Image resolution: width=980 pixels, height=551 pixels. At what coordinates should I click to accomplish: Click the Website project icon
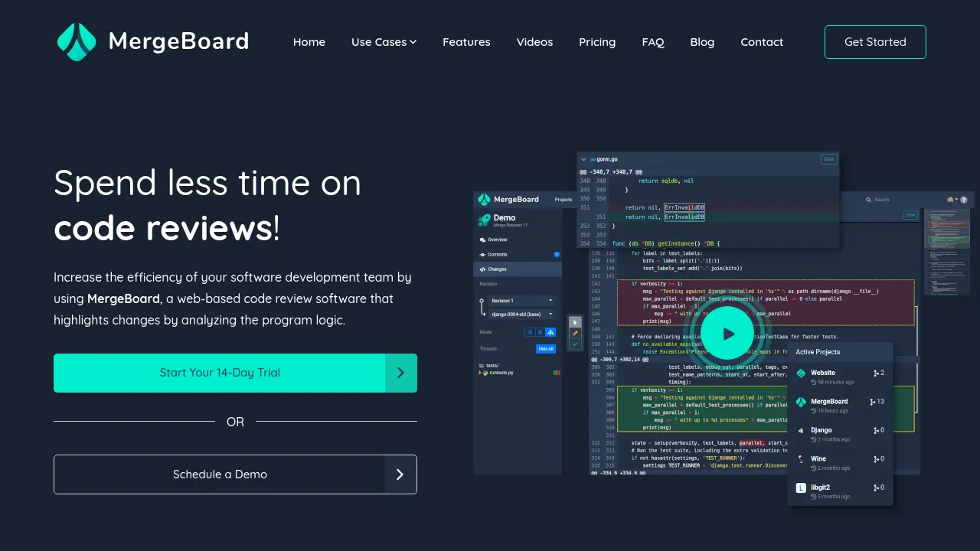pos(801,373)
